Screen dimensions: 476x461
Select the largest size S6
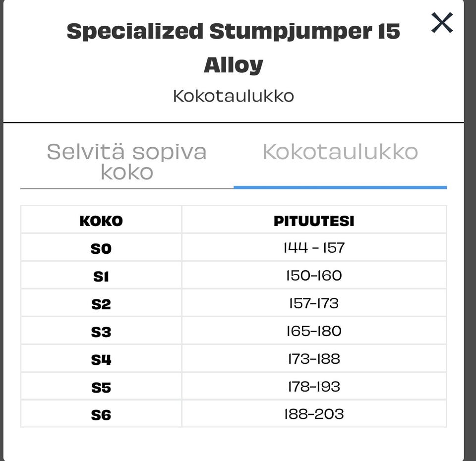[101, 414]
